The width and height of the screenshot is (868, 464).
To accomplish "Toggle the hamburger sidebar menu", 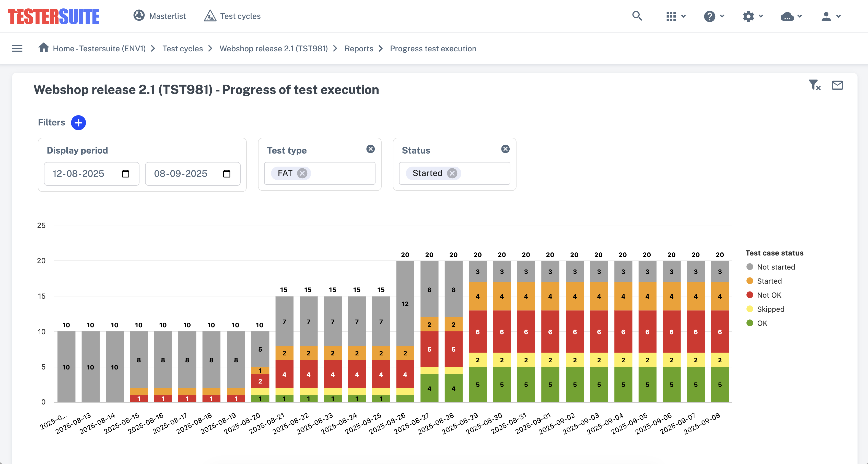I will (x=17, y=49).
